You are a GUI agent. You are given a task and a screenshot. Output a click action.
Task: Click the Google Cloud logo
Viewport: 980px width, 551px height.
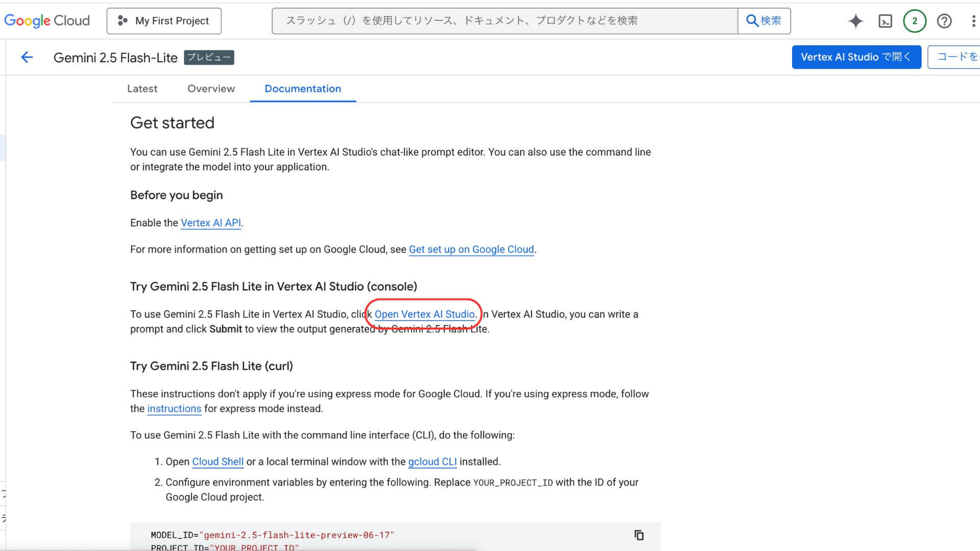point(47,20)
